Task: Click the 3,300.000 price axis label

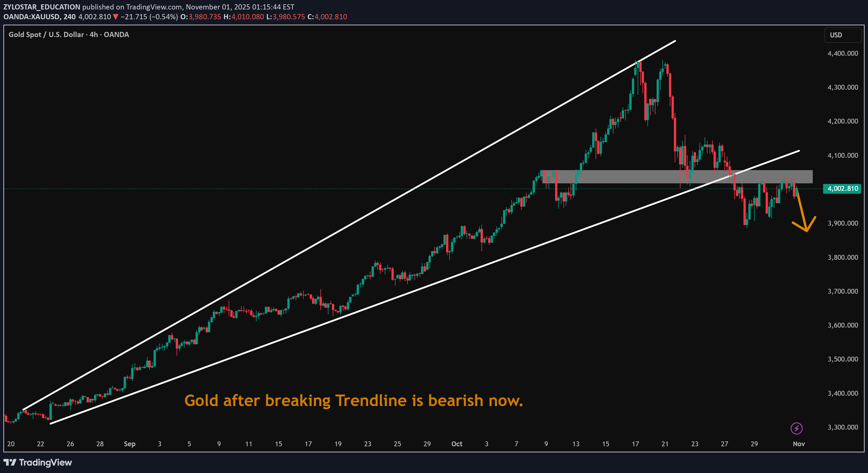Action: (842, 427)
